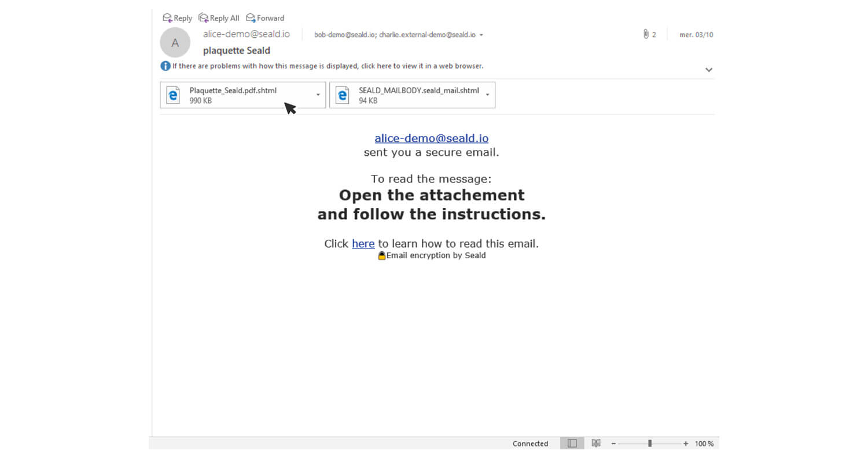Expand the message header chevron
This screenshot has width=868, height=454.
(708, 70)
